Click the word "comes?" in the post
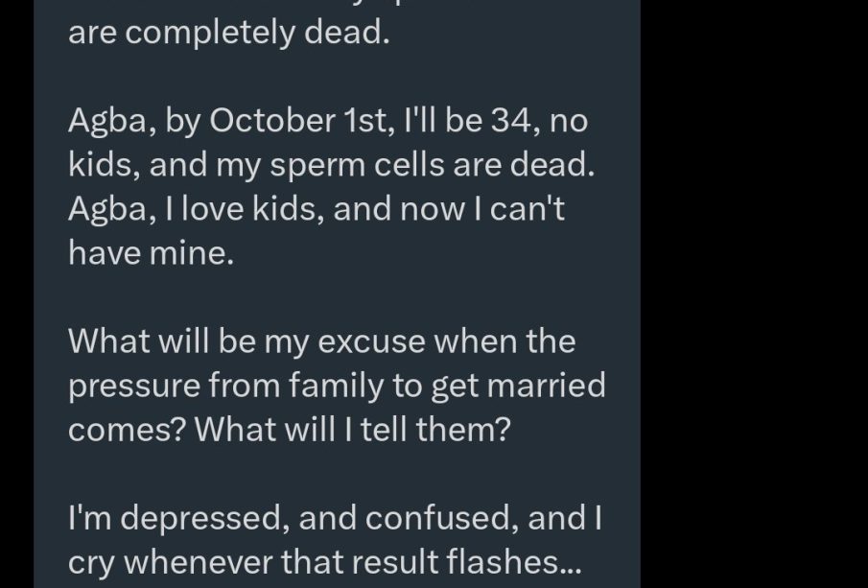The width and height of the screenshot is (868, 588). tap(127, 430)
